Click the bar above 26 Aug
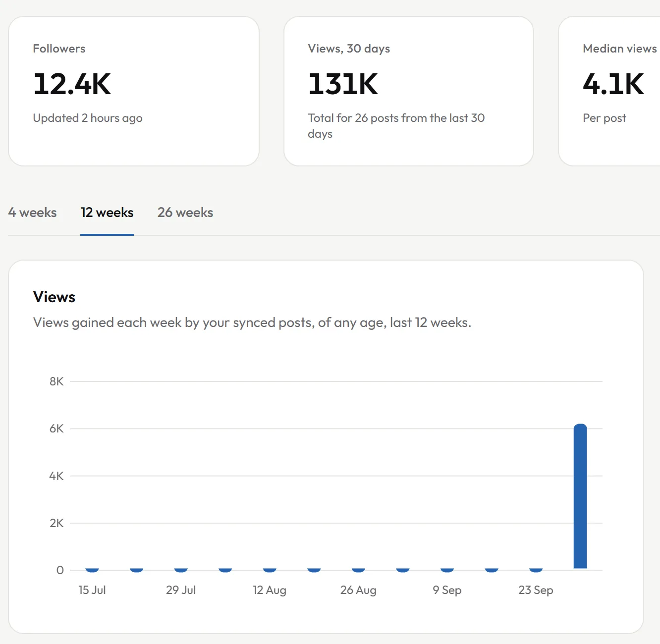The width and height of the screenshot is (660, 644). click(358, 570)
